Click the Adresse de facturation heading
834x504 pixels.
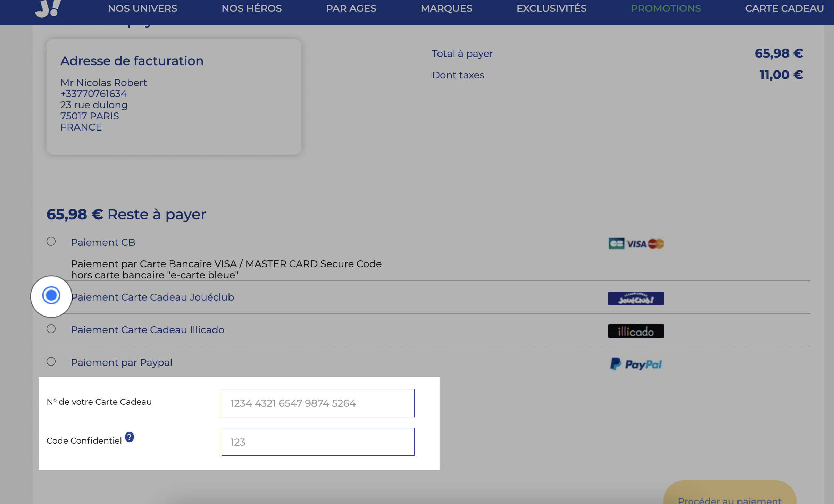pos(132,61)
